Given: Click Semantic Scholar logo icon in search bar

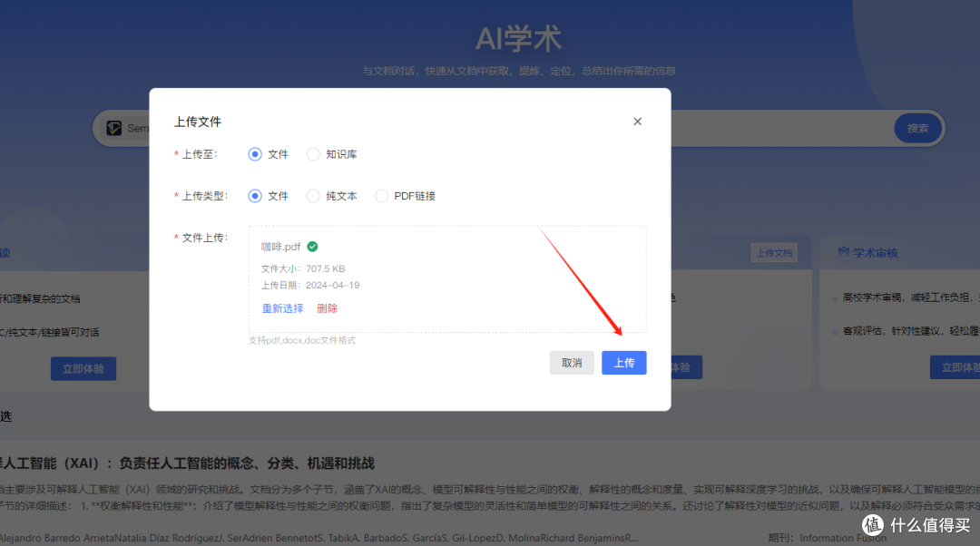Looking at the screenshot, I should point(113,128).
